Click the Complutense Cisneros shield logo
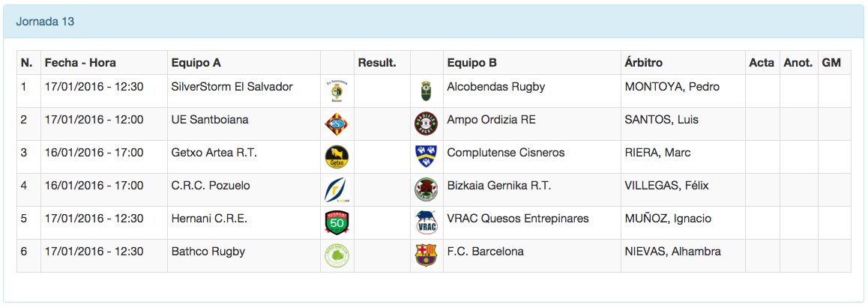 click(x=426, y=156)
